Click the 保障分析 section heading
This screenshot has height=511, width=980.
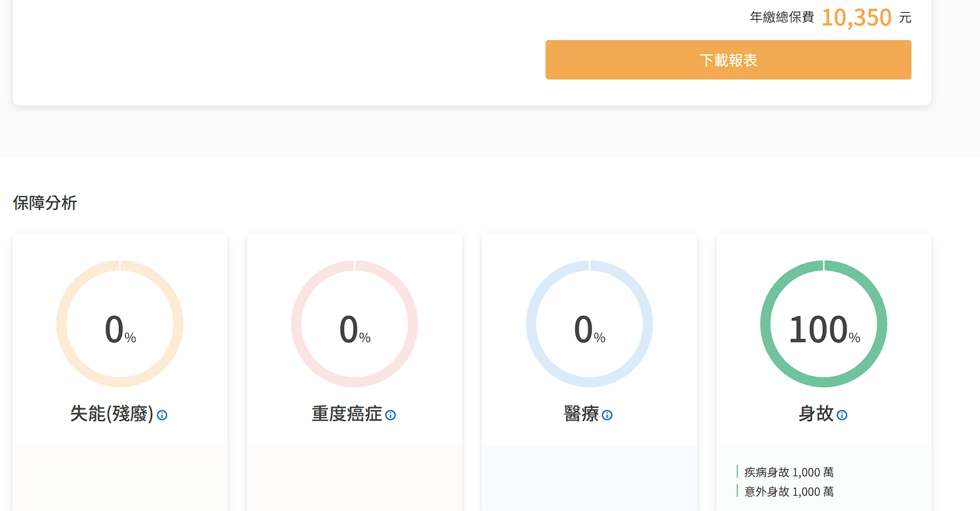click(x=45, y=203)
